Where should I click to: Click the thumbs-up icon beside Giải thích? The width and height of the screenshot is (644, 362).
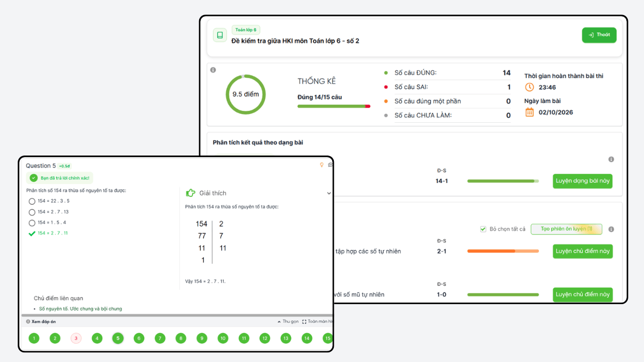coord(191,193)
